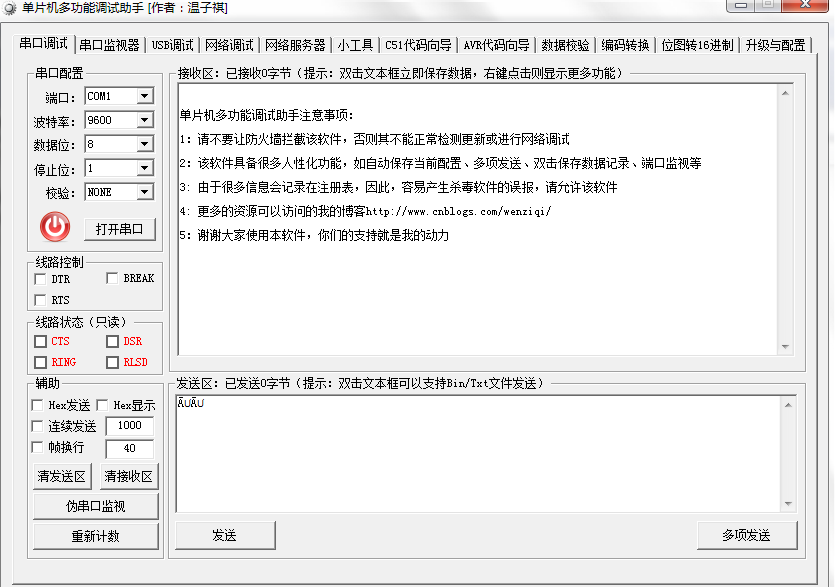This screenshot has width=835, height=587.
Task: Open the C51代码向导 tab
Action: [x=418, y=45]
